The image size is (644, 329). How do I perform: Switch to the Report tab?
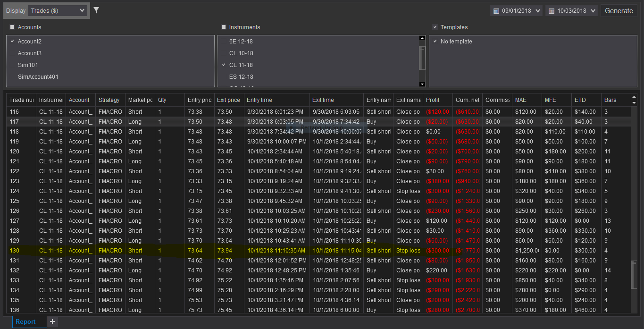point(25,322)
